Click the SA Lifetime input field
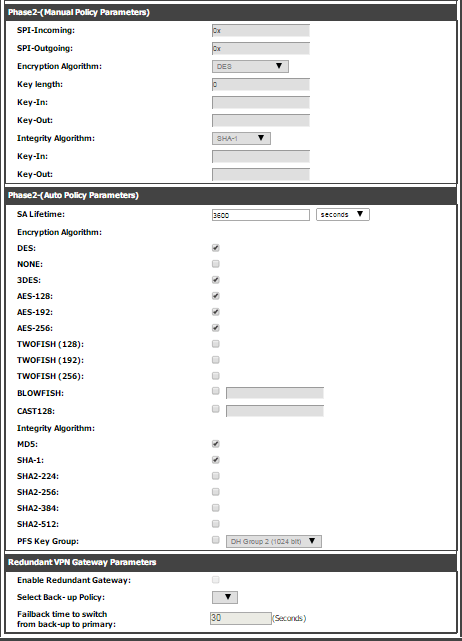 click(260, 215)
